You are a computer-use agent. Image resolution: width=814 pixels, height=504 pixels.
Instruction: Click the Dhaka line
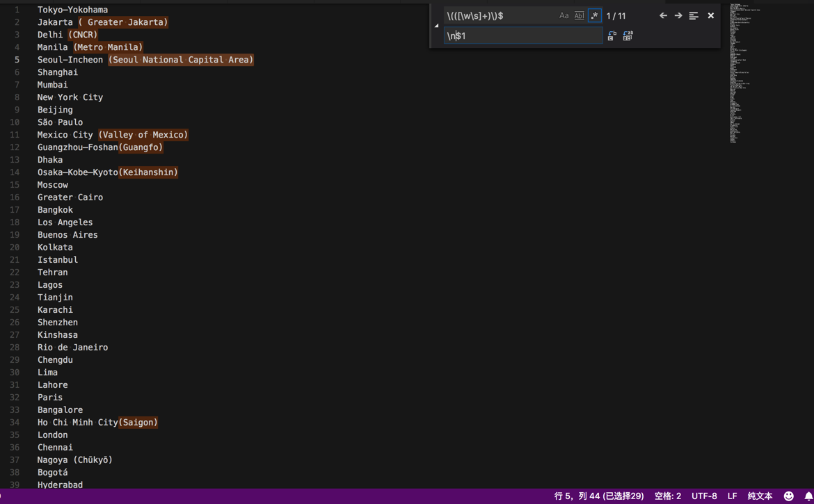50,160
